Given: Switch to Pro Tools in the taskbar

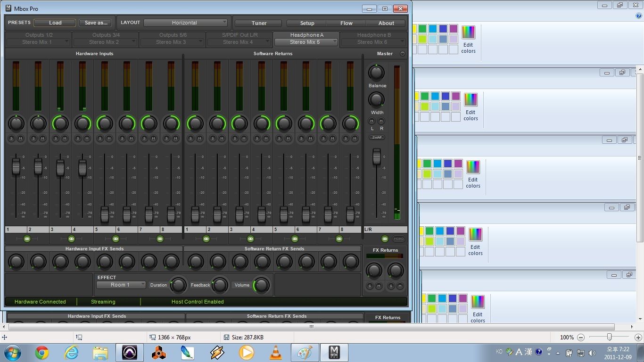Looking at the screenshot, I should click(130, 352).
